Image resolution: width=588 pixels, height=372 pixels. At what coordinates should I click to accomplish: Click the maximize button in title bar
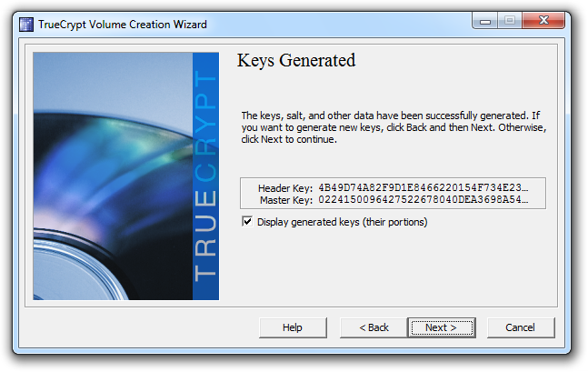pyautogui.click(x=510, y=21)
